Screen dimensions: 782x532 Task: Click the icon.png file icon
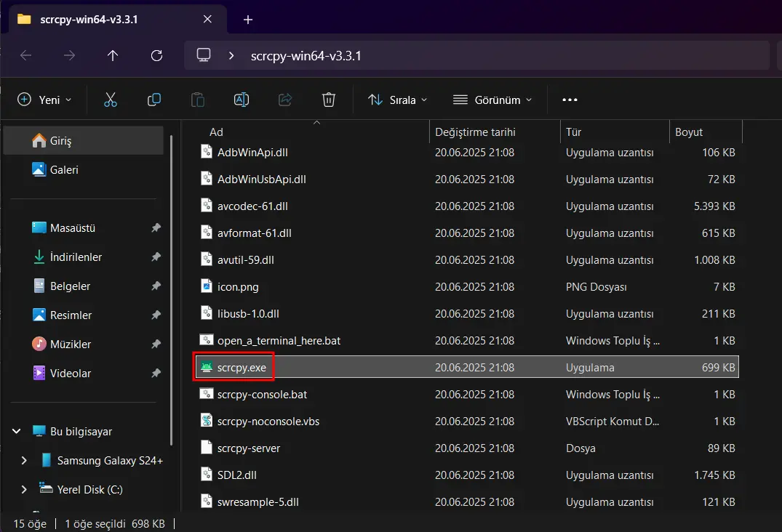[x=207, y=286]
